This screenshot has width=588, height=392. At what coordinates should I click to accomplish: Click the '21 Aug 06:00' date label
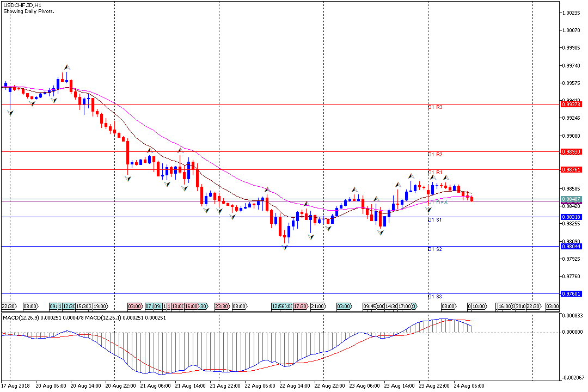(x=156, y=385)
